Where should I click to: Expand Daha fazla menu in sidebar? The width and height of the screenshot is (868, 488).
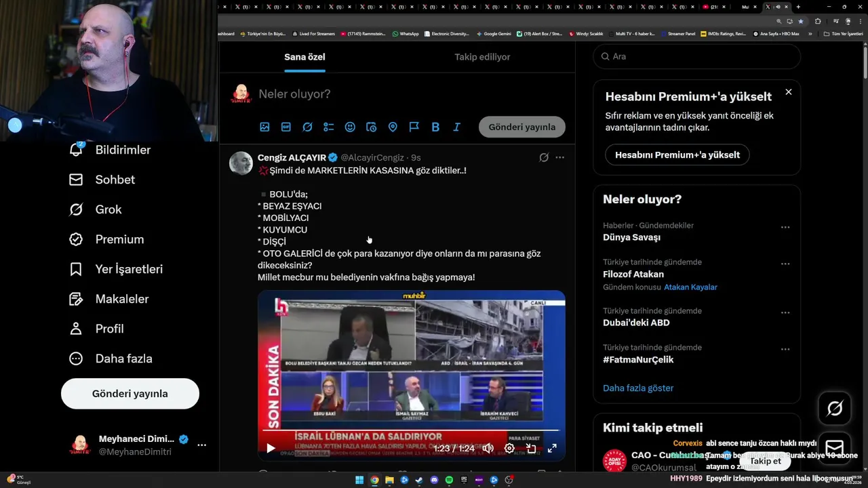[111, 359]
